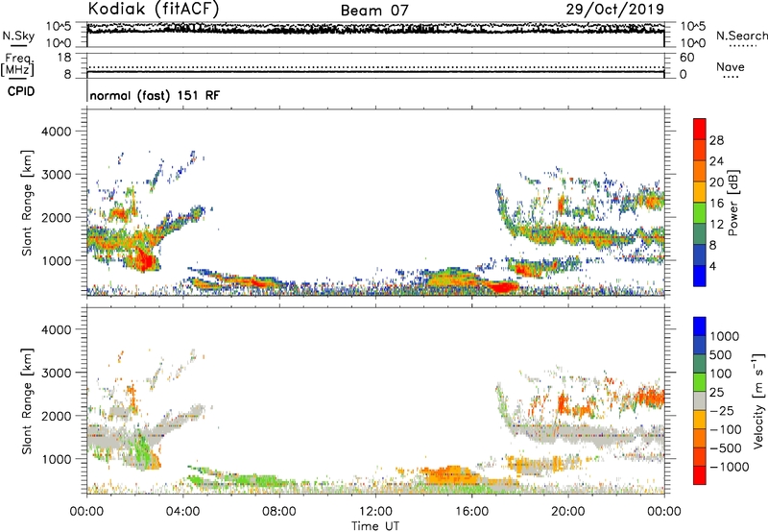The height and width of the screenshot is (532, 768).
Task: Click the "-100" velocity colorbar label
Action: tap(726, 429)
